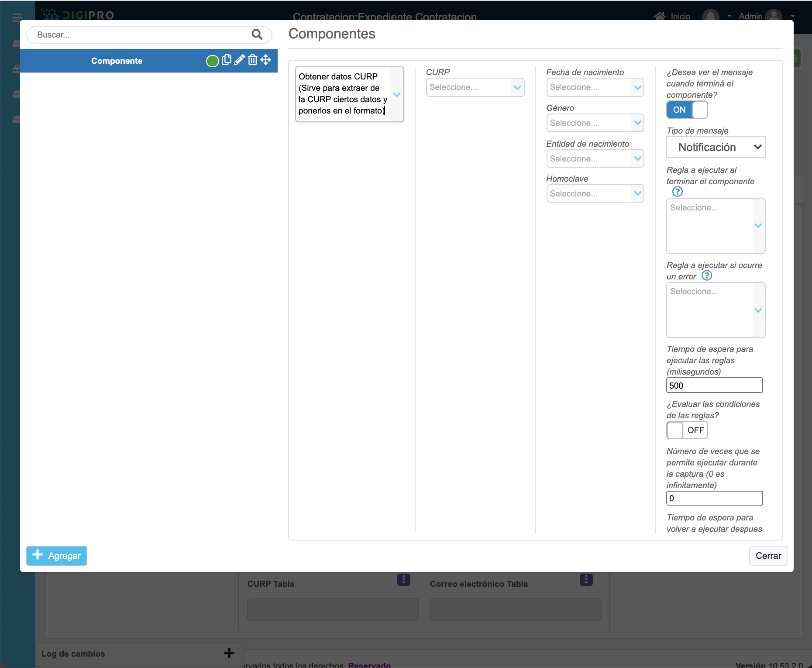Open the CURP dropdown
Screen dimensions: 812x668
[475, 87]
